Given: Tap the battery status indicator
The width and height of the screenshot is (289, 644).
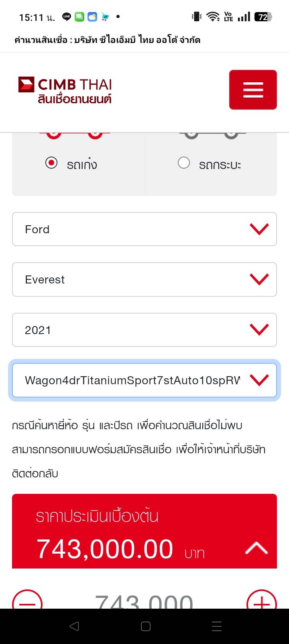Looking at the screenshot, I should click(x=263, y=17).
